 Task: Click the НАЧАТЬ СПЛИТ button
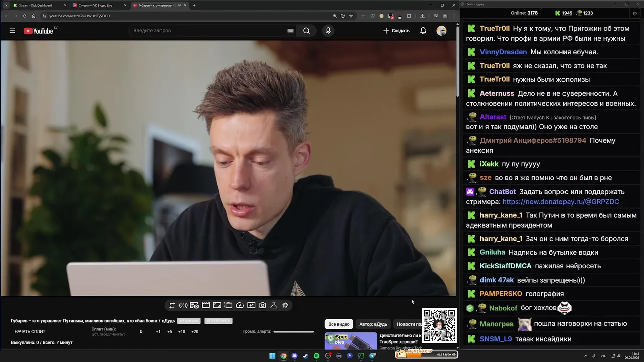[30, 332]
